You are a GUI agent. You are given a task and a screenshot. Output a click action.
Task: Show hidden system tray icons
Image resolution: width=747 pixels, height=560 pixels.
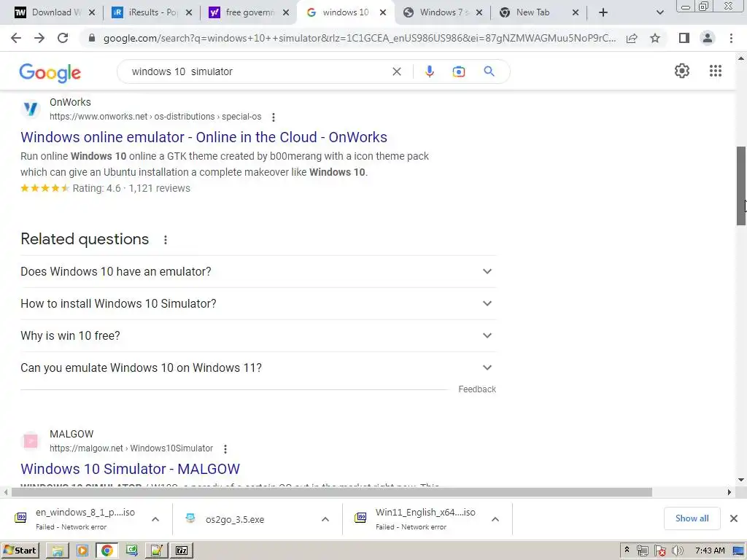coord(627,551)
